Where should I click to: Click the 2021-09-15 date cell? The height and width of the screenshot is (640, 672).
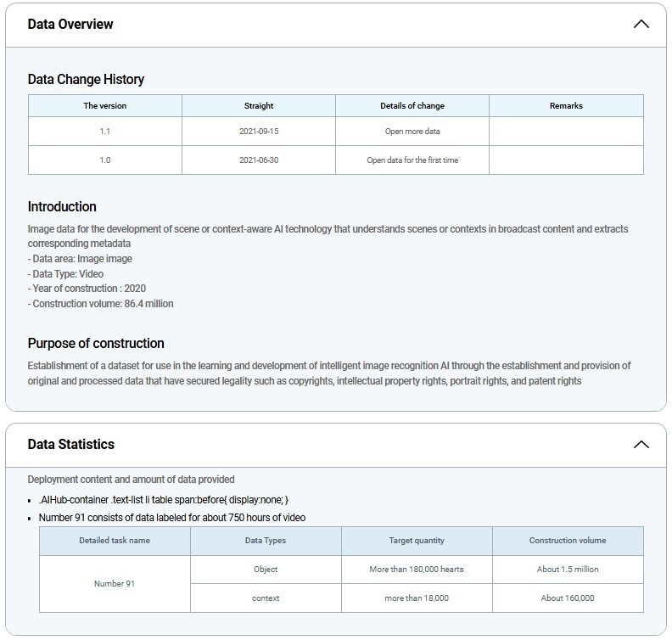259,132
